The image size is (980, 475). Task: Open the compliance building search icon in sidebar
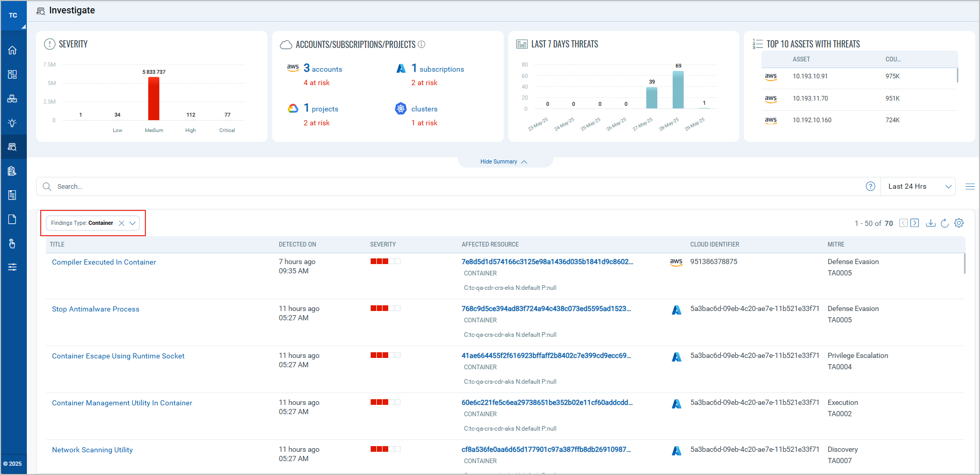point(12,171)
